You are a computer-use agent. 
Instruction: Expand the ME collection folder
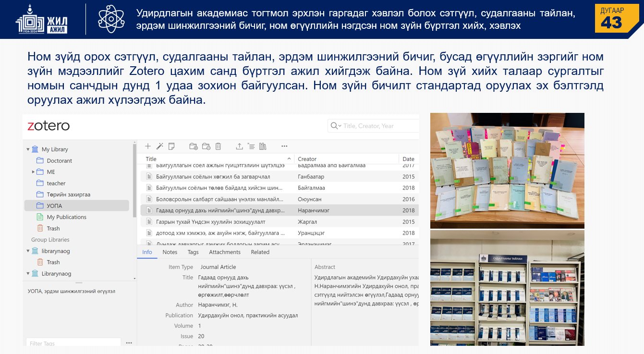point(33,172)
